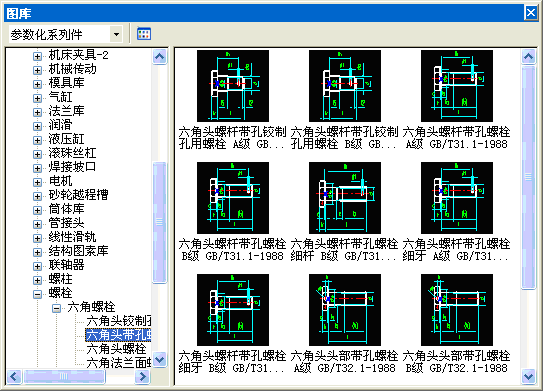The width and height of the screenshot is (543, 391).
Task: Expand the 滚珠丝杠 tree node
Action: 37,154
